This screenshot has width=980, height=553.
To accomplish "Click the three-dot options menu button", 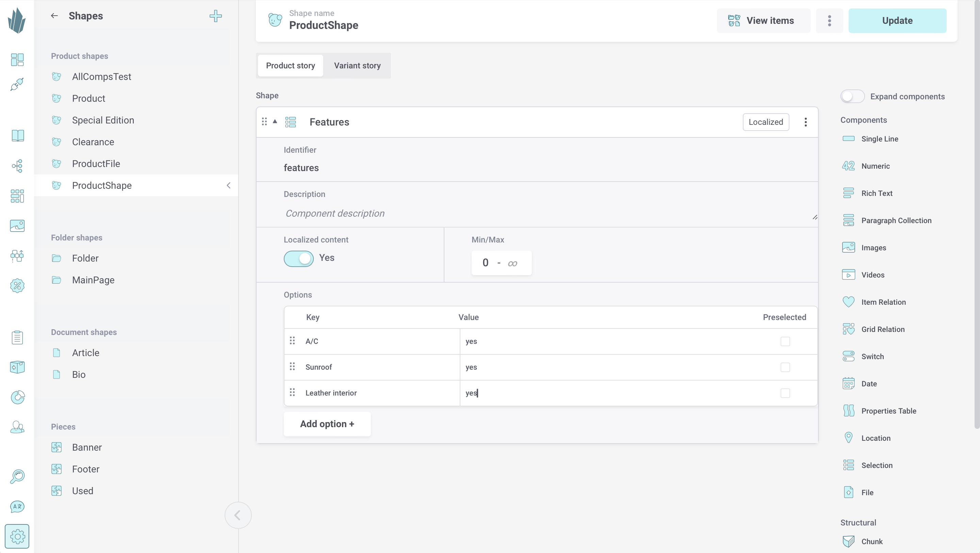I will coord(829,19).
